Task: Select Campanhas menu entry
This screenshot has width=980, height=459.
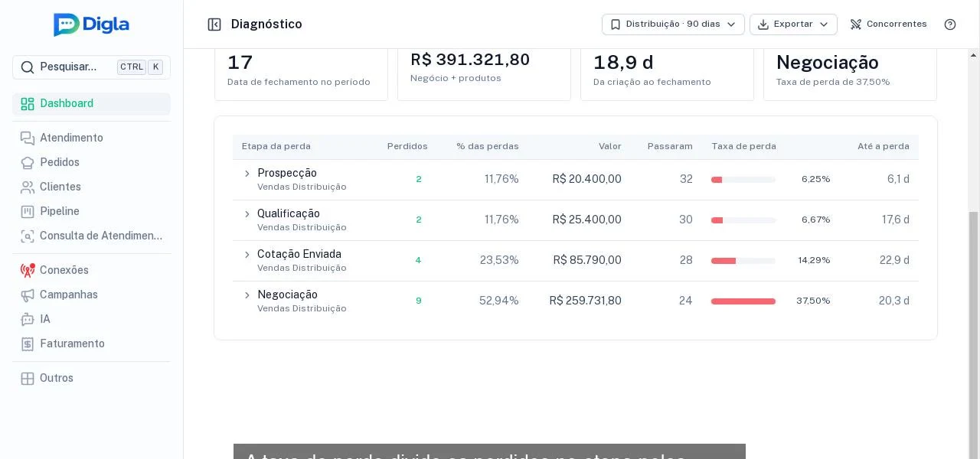Action: [91, 295]
